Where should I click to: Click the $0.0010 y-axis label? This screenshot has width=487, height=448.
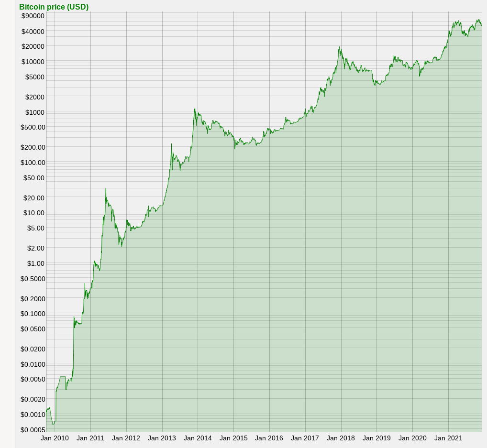[x=33, y=415]
